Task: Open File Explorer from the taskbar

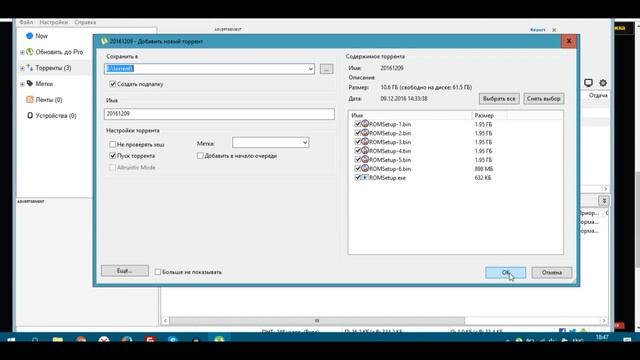Action: point(58,339)
